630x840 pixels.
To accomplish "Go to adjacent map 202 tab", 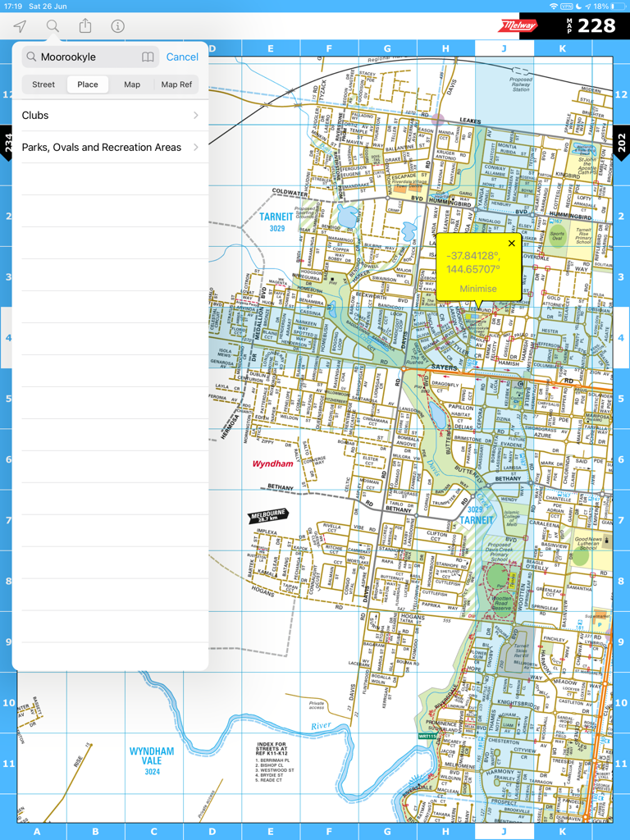I will (622, 144).
